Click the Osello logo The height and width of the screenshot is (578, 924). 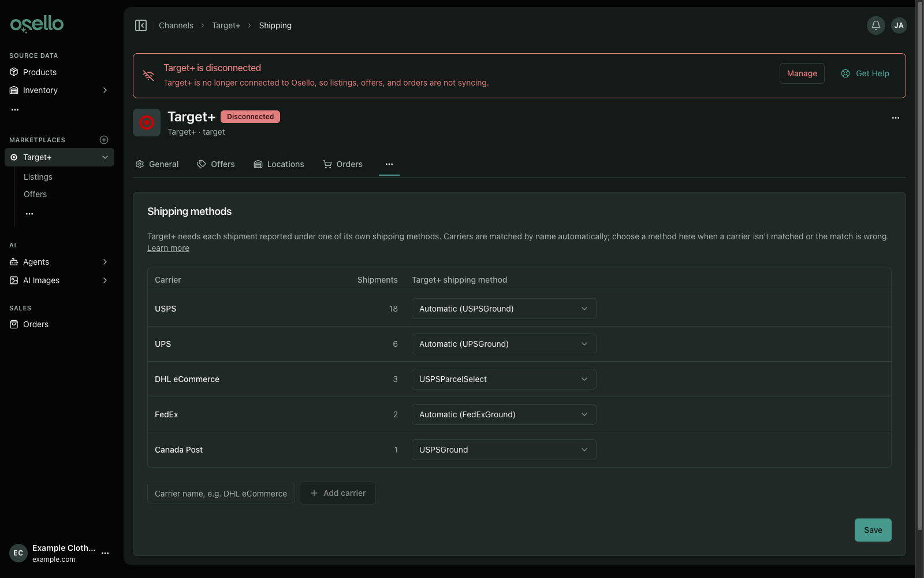37,24
